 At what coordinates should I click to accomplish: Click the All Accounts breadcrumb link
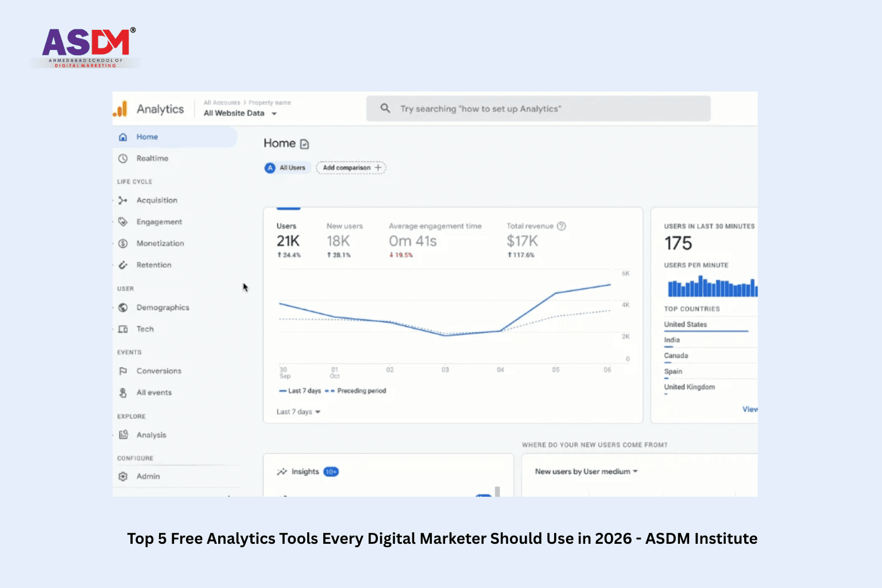222,103
